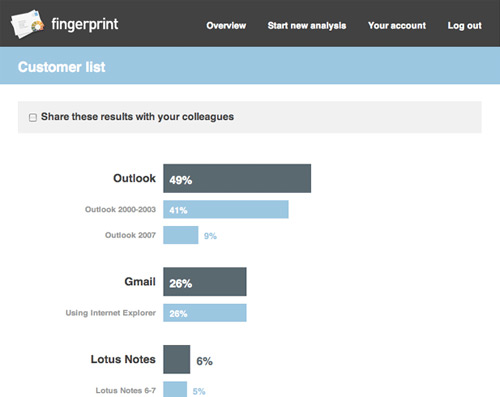Click the Customer list heading

click(62, 67)
